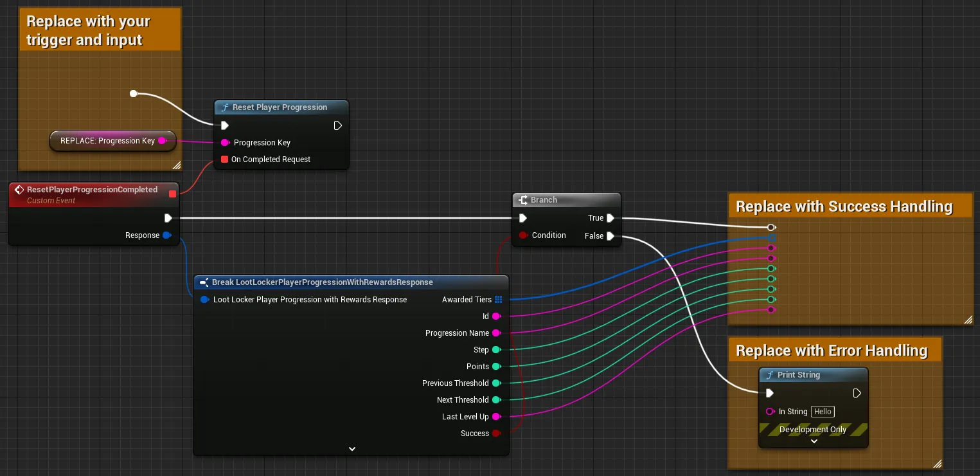Click the Step output pin
The width and height of the screenshot is (980, 476).
[496, 350]
